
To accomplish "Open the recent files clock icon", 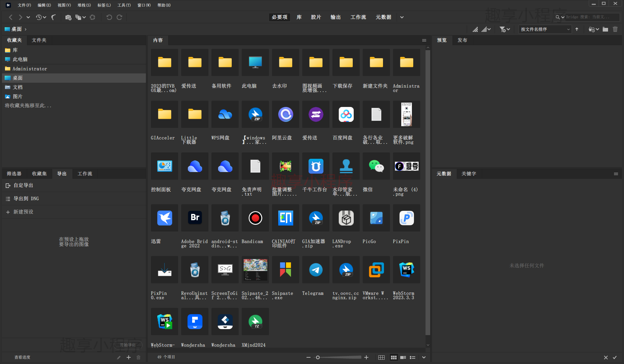I will (x=39, y=17).
